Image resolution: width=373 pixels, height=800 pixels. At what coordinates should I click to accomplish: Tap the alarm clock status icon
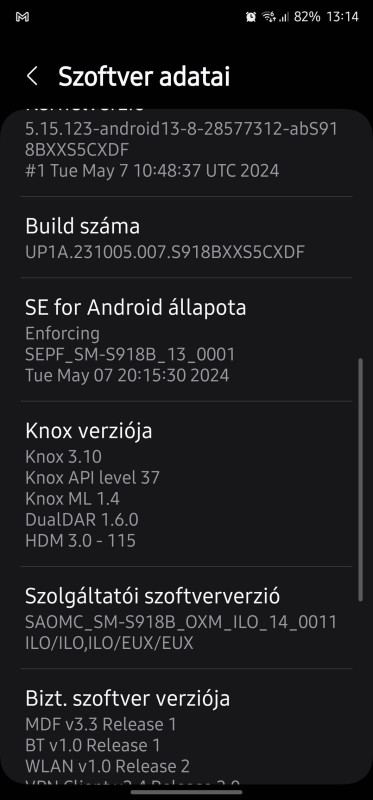click(x=251, y=17)
